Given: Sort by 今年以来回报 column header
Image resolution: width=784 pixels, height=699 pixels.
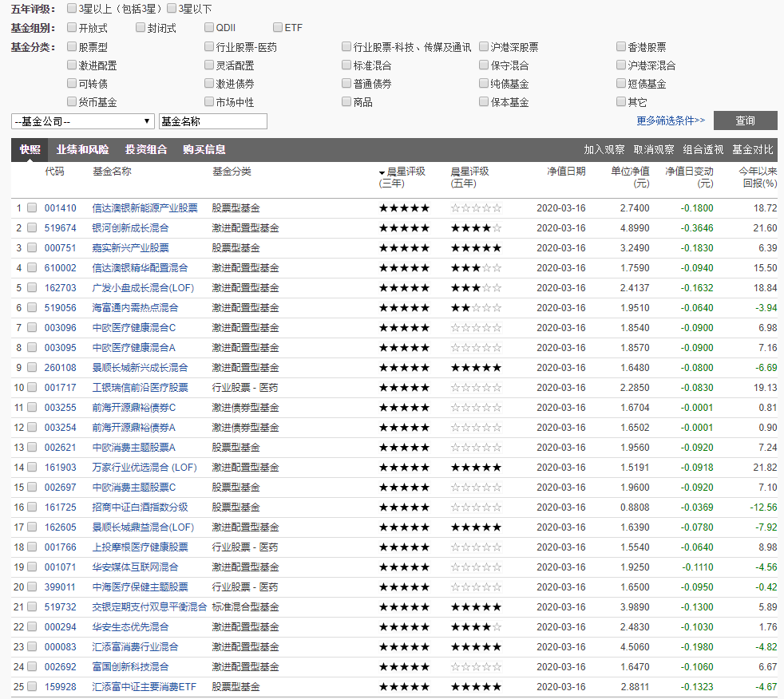Looking at the screenshot, I should pyautogui.click(x=758, y=177).
